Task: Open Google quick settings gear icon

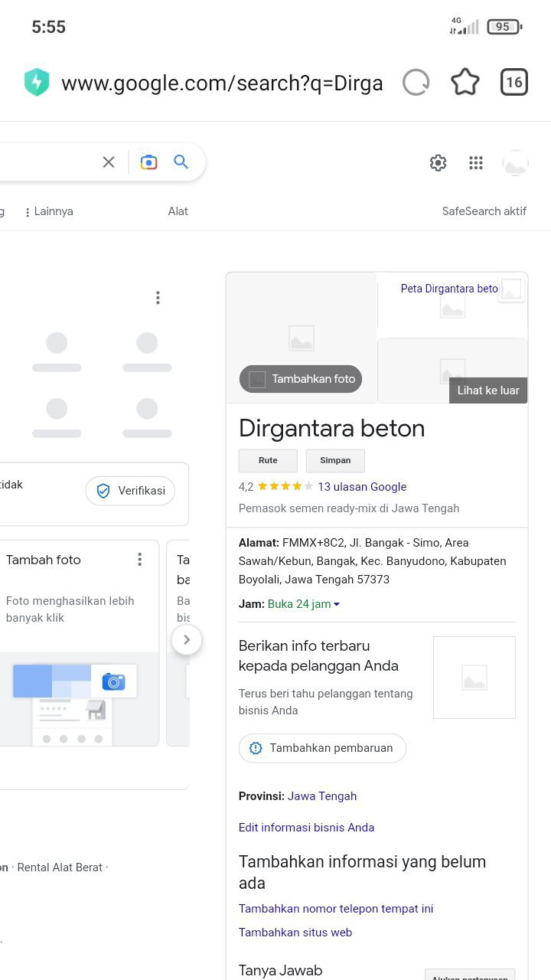Action: [x=438, y=163]
